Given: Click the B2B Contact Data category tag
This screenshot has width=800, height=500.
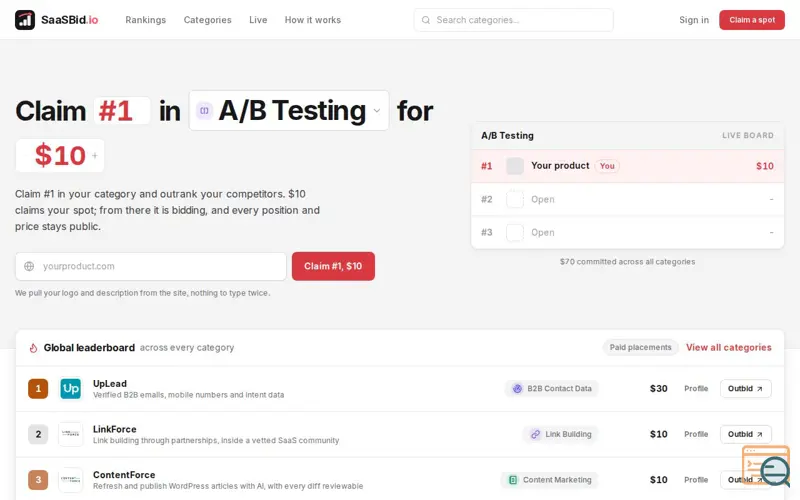Looking at the screenshot, I should (x=552, y=389).
